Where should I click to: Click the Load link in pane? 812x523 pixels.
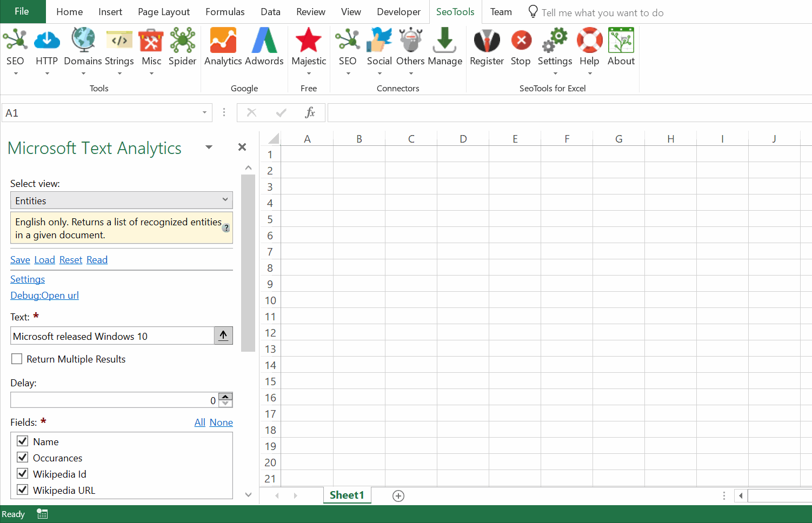(x=44, y=260)
